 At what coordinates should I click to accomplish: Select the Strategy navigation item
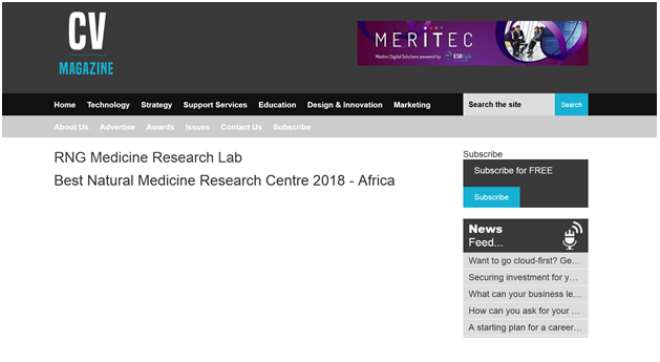[157, 105]
